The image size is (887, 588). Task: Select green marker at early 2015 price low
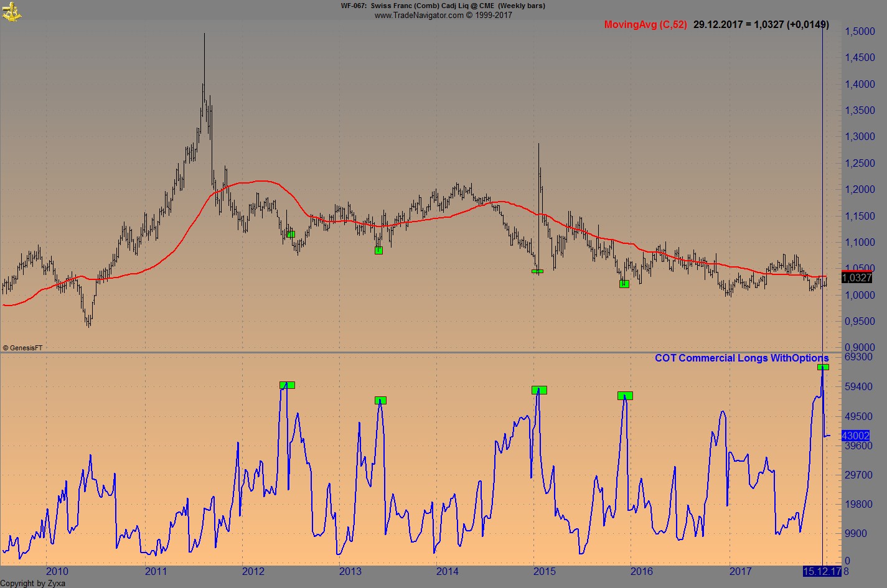[538, 271]
